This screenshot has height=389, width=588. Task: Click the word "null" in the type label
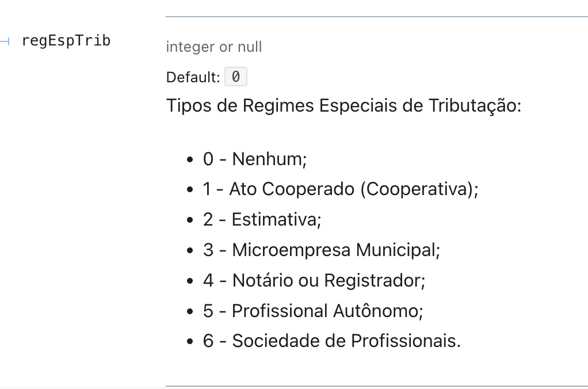tap(249, 47)
